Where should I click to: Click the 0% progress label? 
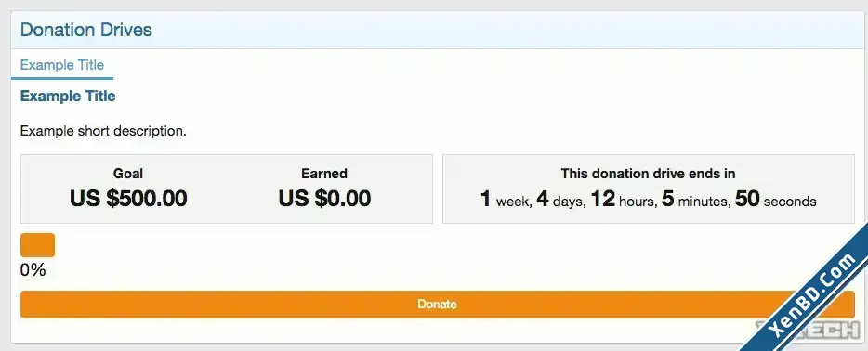33,270
